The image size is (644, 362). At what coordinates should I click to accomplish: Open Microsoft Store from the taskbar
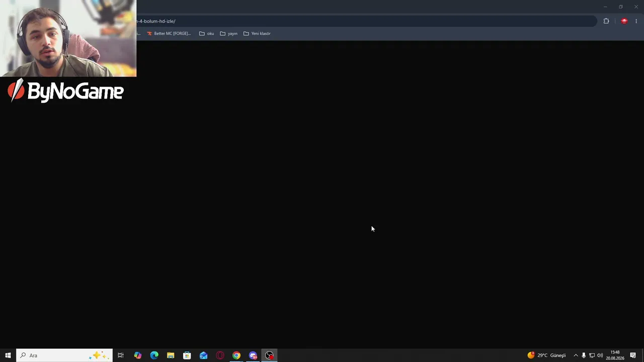(187, 355)
